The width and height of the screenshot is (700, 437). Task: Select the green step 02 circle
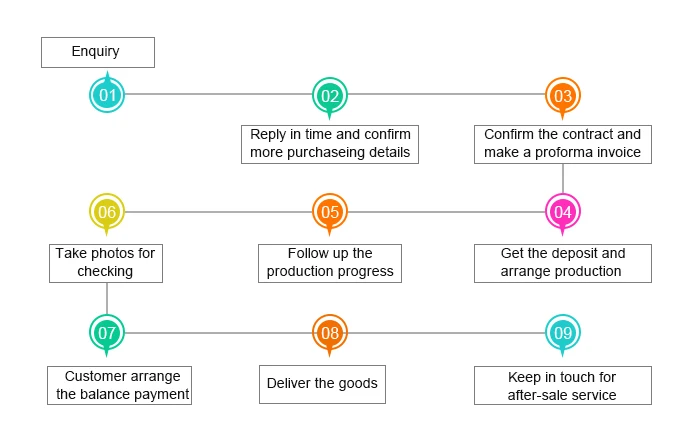pos(330,95)
